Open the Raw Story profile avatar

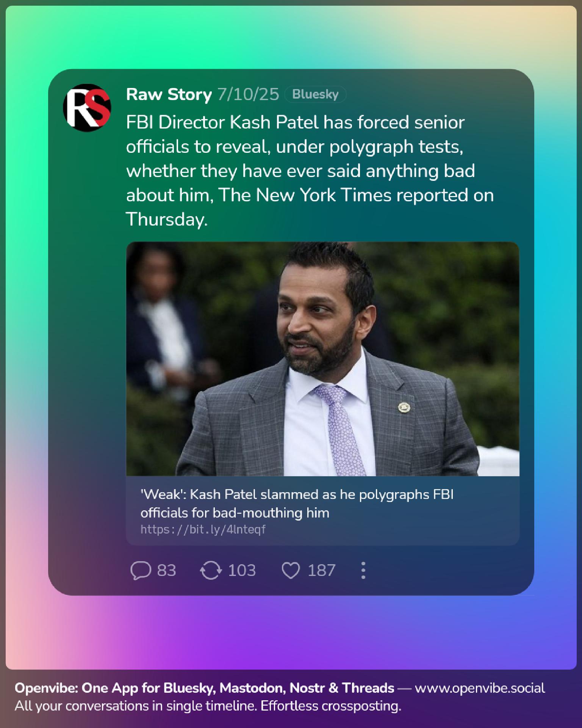click(x=87, y=108)
